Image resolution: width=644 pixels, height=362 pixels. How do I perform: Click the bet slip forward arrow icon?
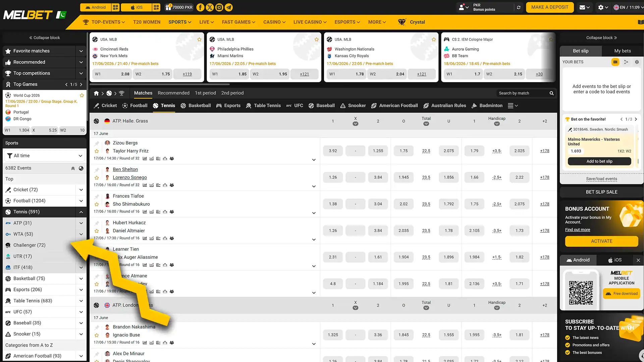point(626,62)
